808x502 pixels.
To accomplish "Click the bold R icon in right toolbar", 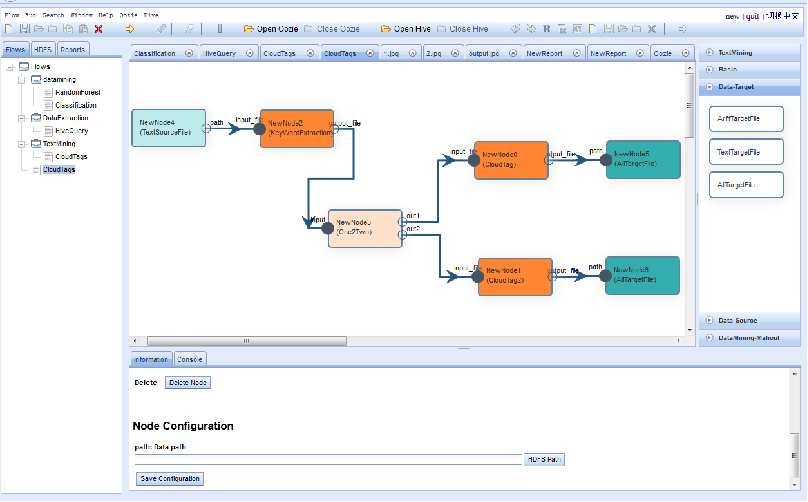I will [546, 29].
